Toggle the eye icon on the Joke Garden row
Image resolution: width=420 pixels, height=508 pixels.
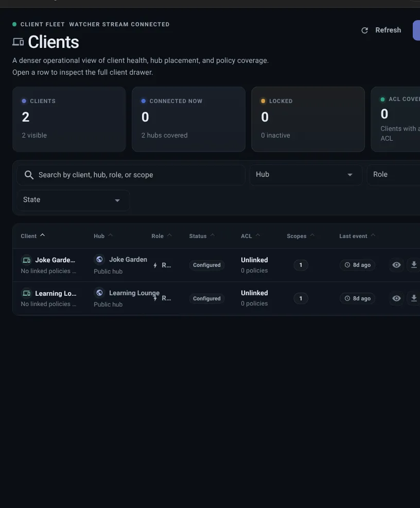click(396, 264)
